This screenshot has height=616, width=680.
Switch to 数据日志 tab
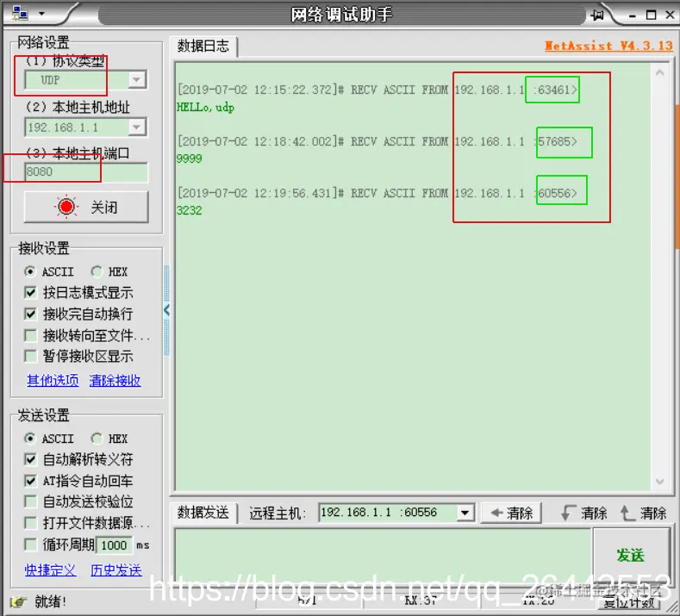(x=203, y=46)
